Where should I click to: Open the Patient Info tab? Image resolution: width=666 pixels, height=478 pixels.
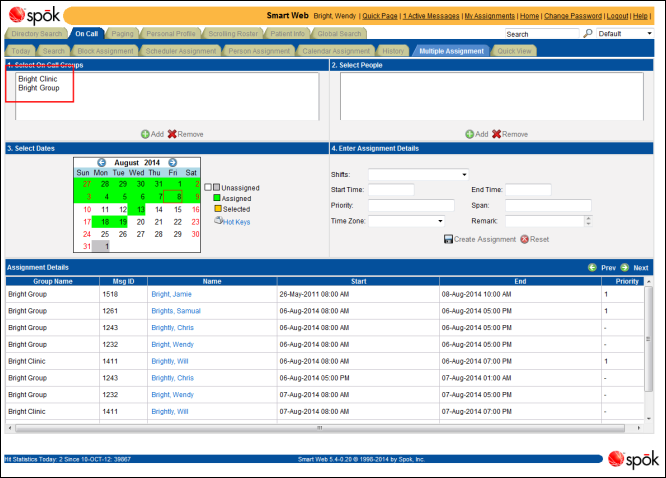pos(287,34)
